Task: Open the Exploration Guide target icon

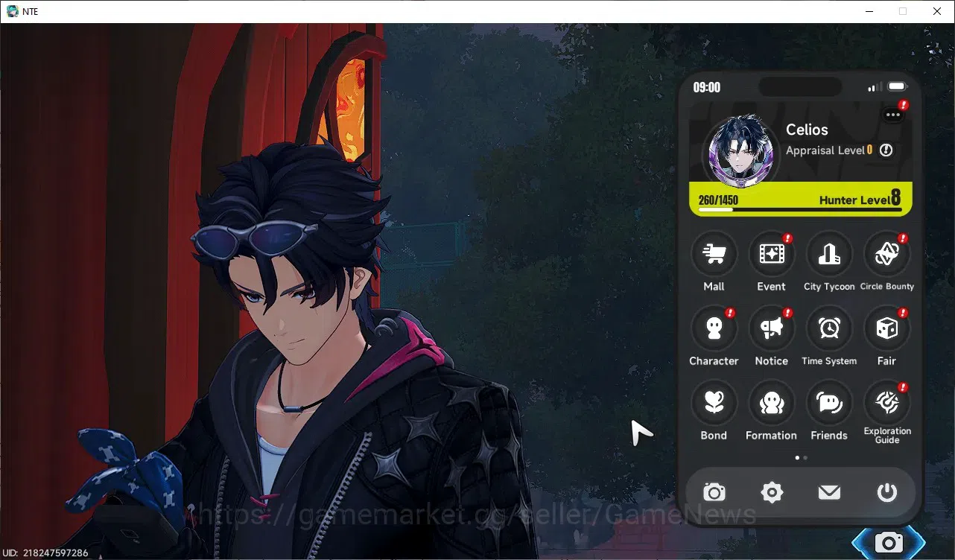Action: pos(886,403)
